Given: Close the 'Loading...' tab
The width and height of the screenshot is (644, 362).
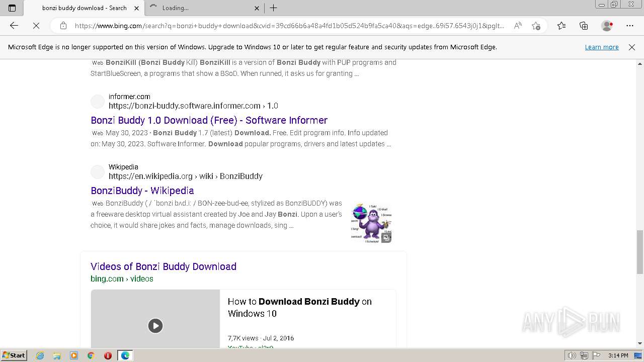Looking at the screenshot, I should click(257, 8).
